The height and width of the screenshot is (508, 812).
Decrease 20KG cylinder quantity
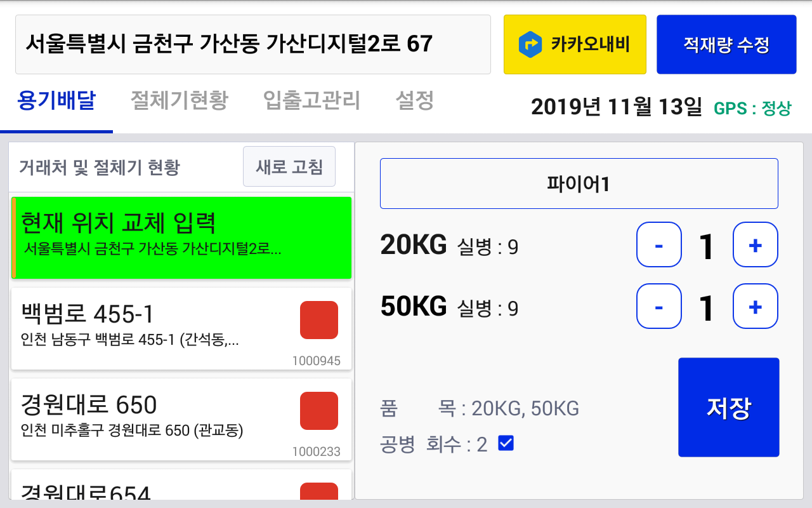(x=659, y=244)
